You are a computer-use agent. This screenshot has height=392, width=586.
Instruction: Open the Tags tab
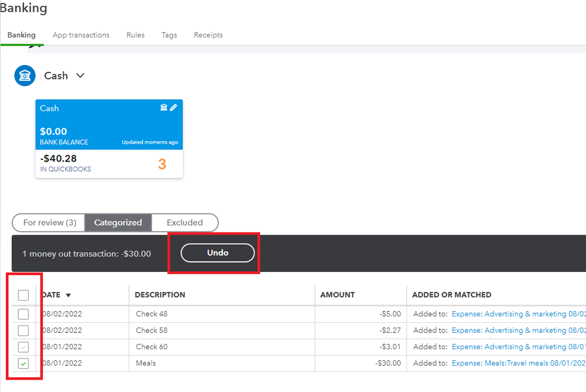(169, 35)
